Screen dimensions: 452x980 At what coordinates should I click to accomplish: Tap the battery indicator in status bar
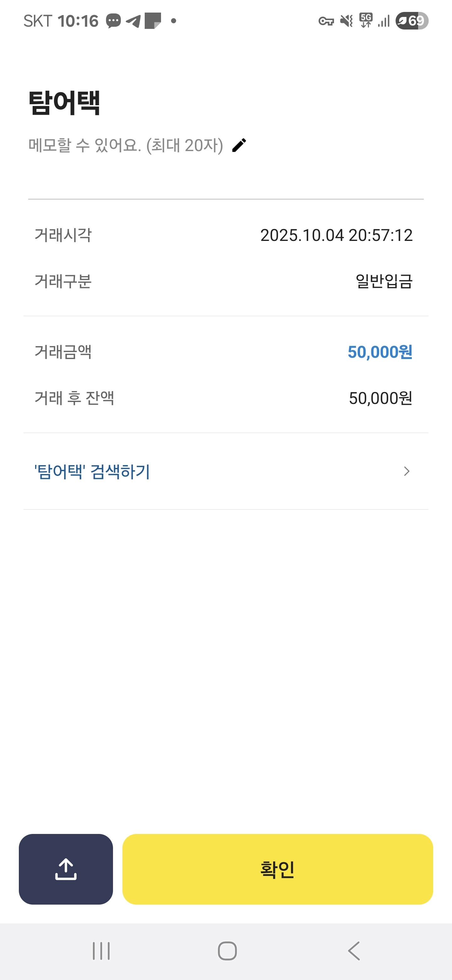pos(412,21)
